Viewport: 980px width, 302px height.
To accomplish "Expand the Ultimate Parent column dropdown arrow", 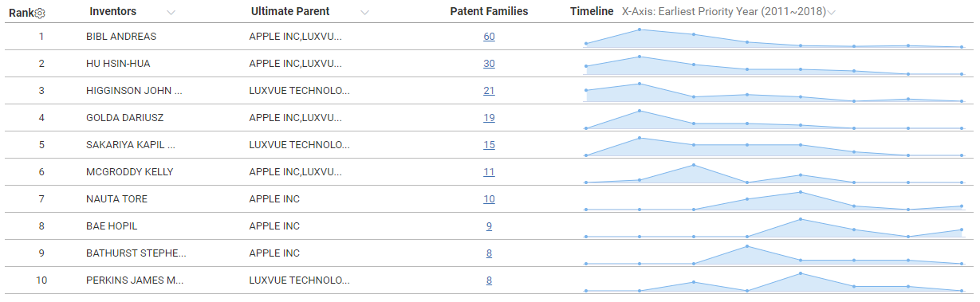I will 364,13.
